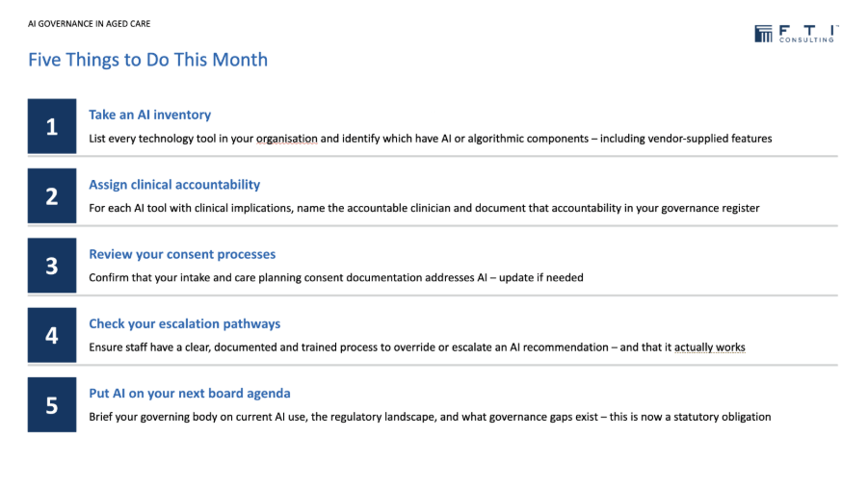This screenshot has height=488, width=868.
Task: Select the number 3 box
Action: click(x=52, y=266)
